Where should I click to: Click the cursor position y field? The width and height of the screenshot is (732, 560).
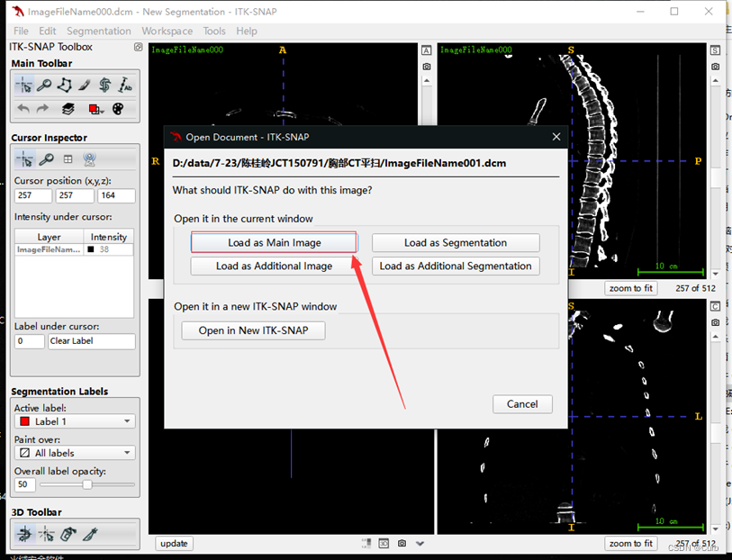(x=75, y=195)
